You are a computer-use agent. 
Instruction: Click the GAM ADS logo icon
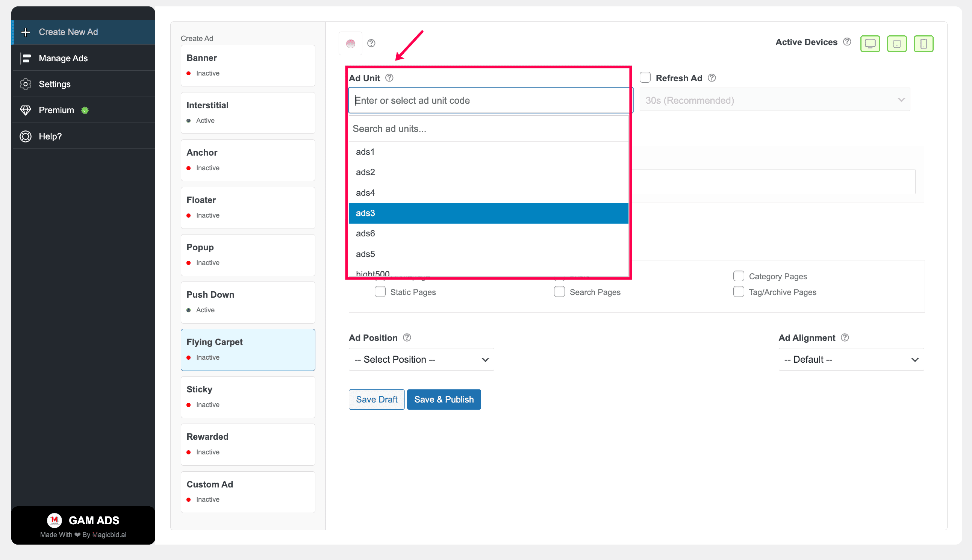pos(54,520)
